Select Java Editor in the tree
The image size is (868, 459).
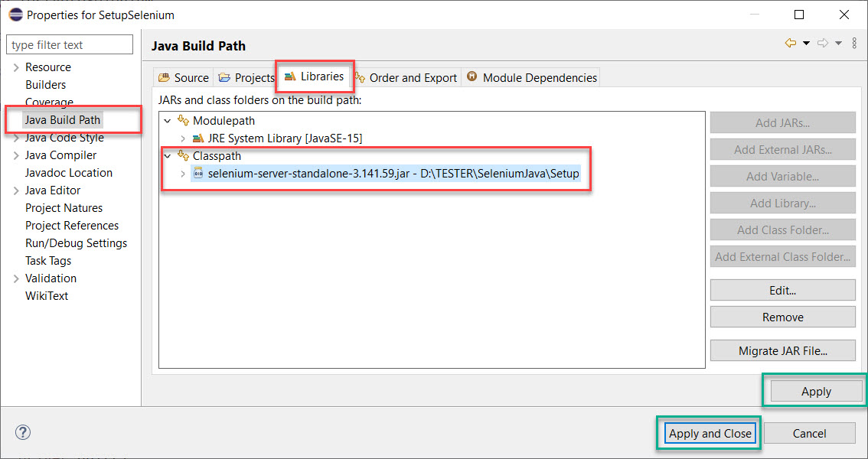53,190
